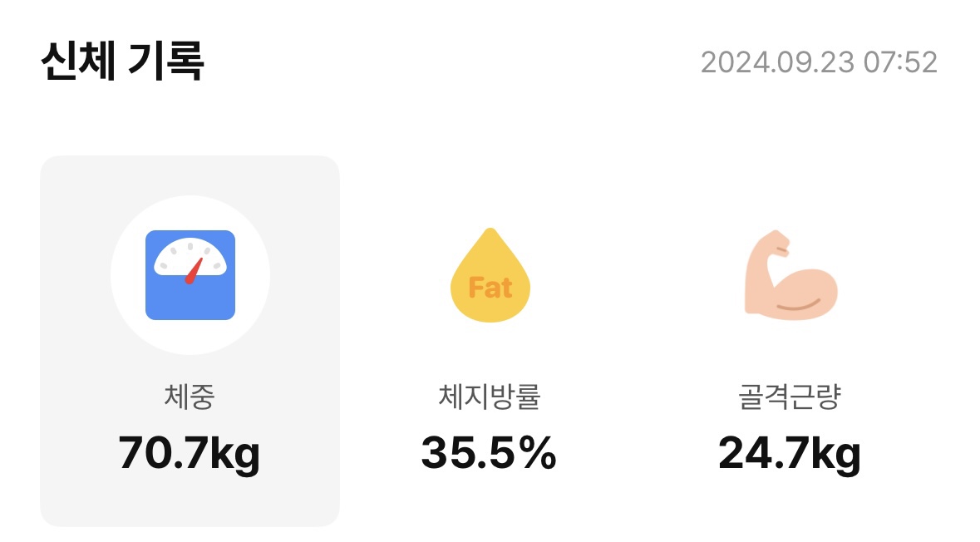Click the red needle on the scale icon

tap(195, 271)
